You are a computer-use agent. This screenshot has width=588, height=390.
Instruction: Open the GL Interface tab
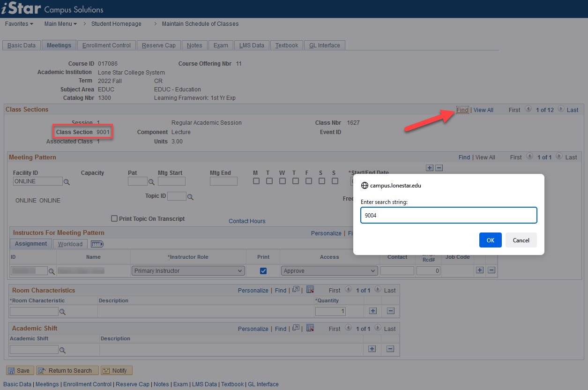tap(325, 45)
